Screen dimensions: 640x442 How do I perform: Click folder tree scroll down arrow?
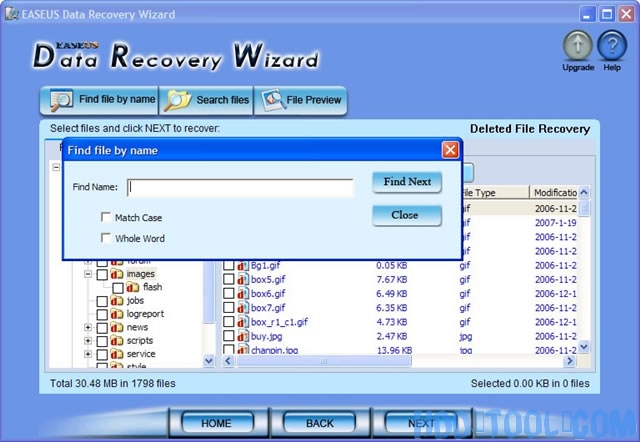point(209,361)
